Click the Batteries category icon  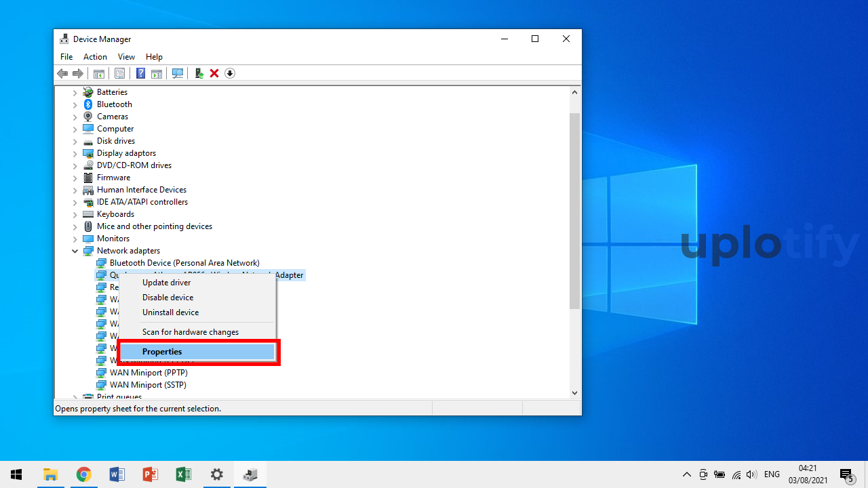pyautogui.click(x=88, y=92)
